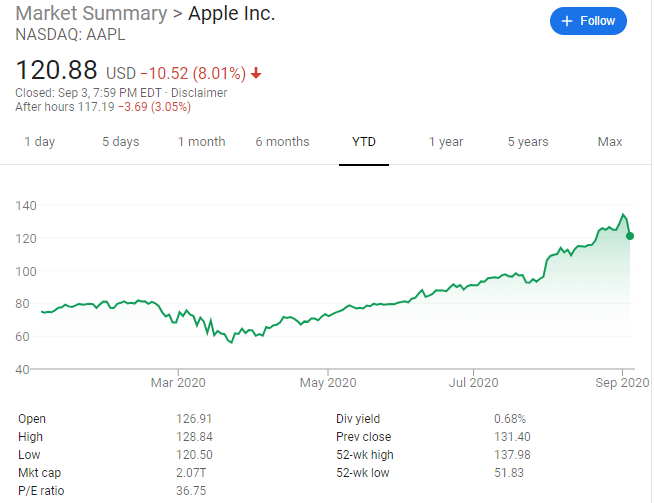Open the 6 months tab
Viewport: 654px width, 503px height.
point(282,142)
